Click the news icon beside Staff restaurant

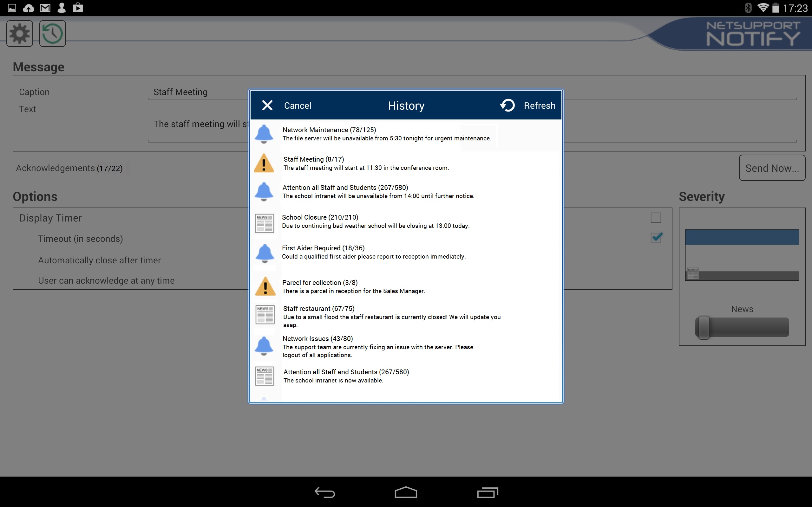click(265, 315)
